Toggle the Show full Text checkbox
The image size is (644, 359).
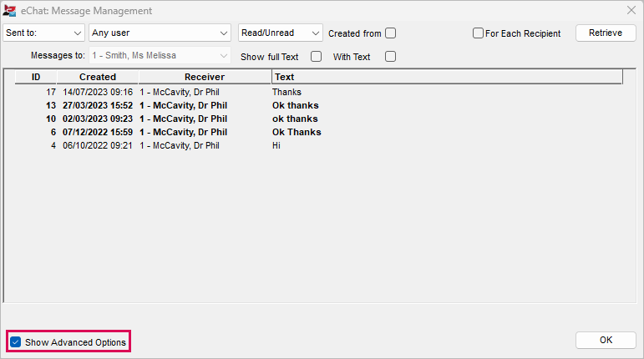[x=317, y=57]
